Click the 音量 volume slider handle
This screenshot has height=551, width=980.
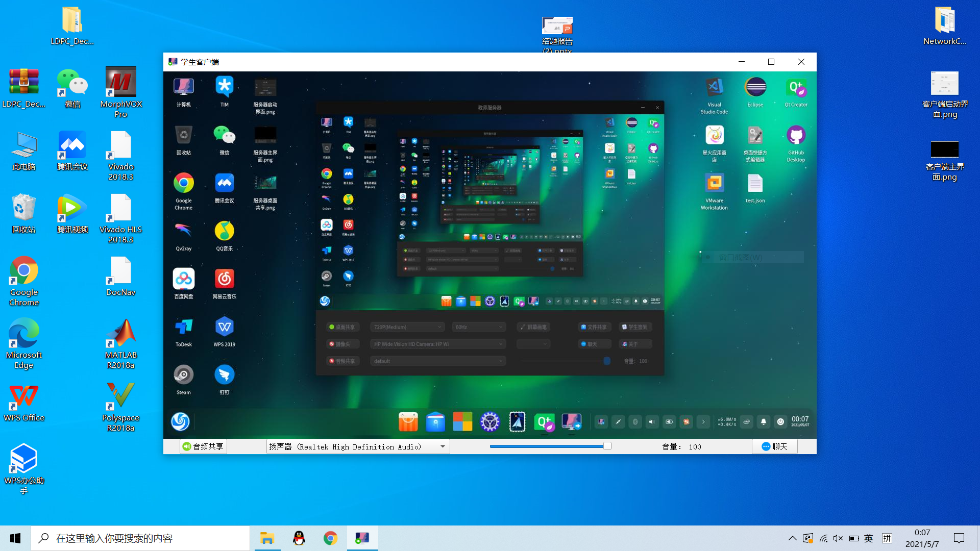pyautogui.click(x=607, y=446)
